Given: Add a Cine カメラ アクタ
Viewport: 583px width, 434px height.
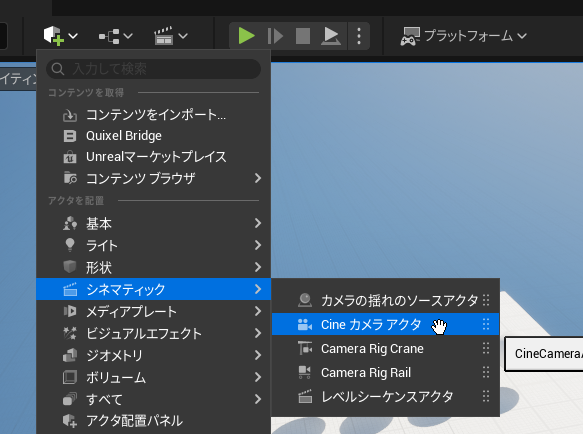Looking at the screenshot, I should (x=386, y=324).
